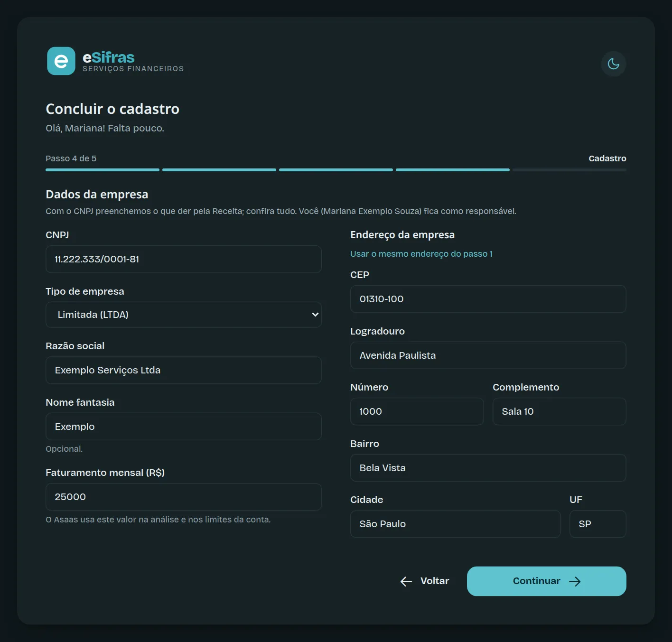The width and height of the screenshot is (672, 642).
Task: Focus the Cidade field
Action: click(x=455, y=524)
